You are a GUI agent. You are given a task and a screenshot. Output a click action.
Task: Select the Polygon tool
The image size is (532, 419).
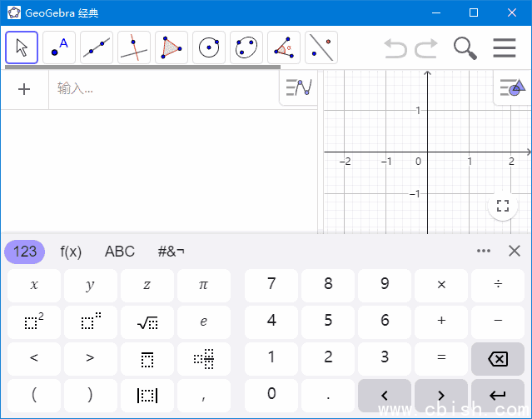pos(172,47)
